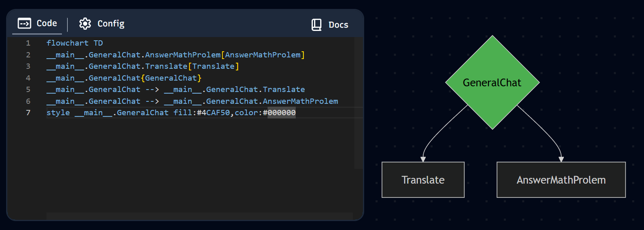Viewport: 644px width, 230px height.
Task: Click the #4CAF50 fill value in code
Action: tap(214, 113)
